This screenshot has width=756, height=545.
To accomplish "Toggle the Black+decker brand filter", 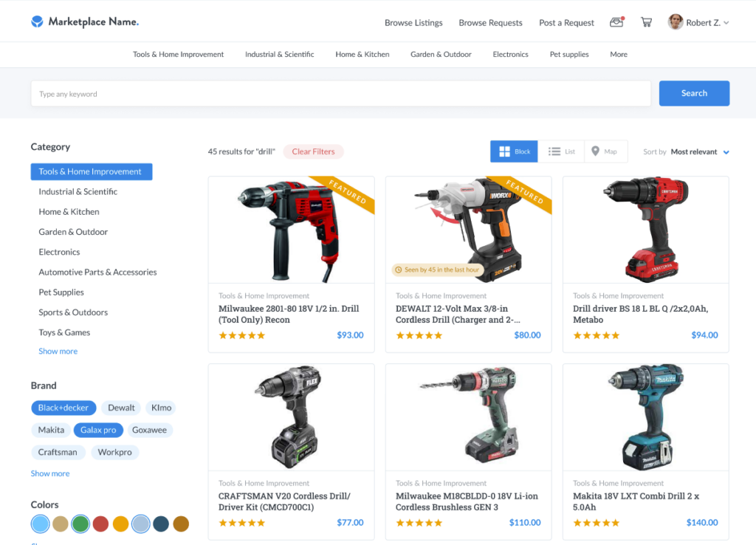I will [63, 408].
